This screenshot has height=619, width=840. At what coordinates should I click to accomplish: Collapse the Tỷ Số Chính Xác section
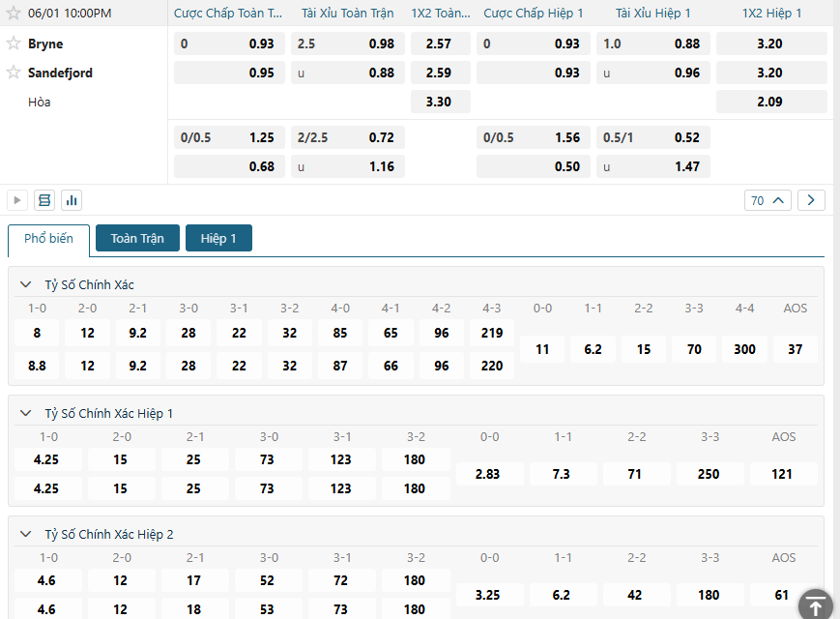[x=25, y=284]
